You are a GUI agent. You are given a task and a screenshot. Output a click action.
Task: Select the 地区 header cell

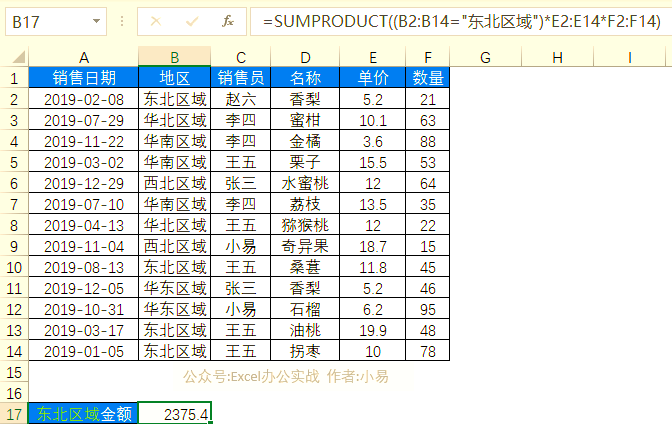[174, 78]
